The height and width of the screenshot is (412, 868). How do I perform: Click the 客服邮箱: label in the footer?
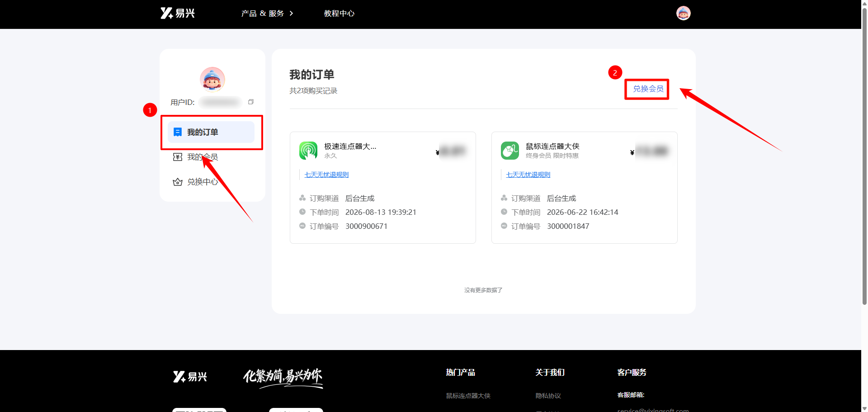tap(631, 395)
